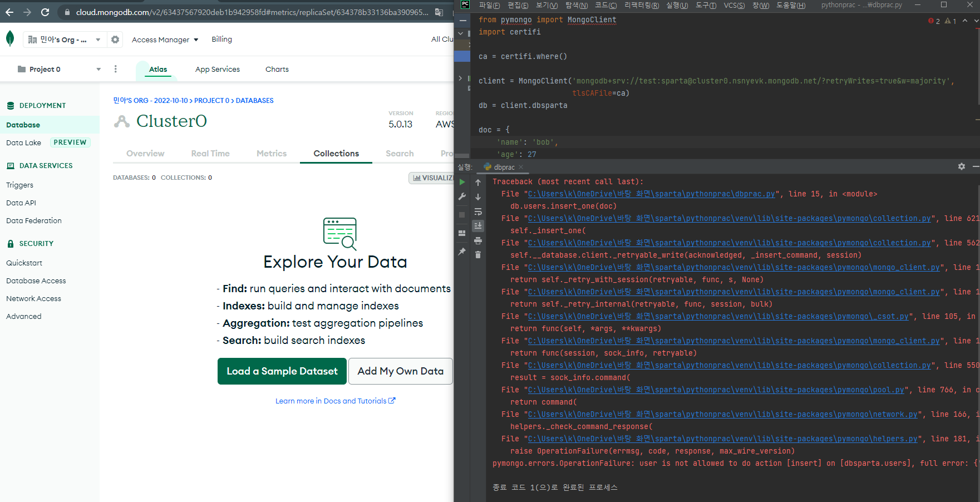Open the cluster Metrics tab
980x502 pixels.
(x=272, y=154)
